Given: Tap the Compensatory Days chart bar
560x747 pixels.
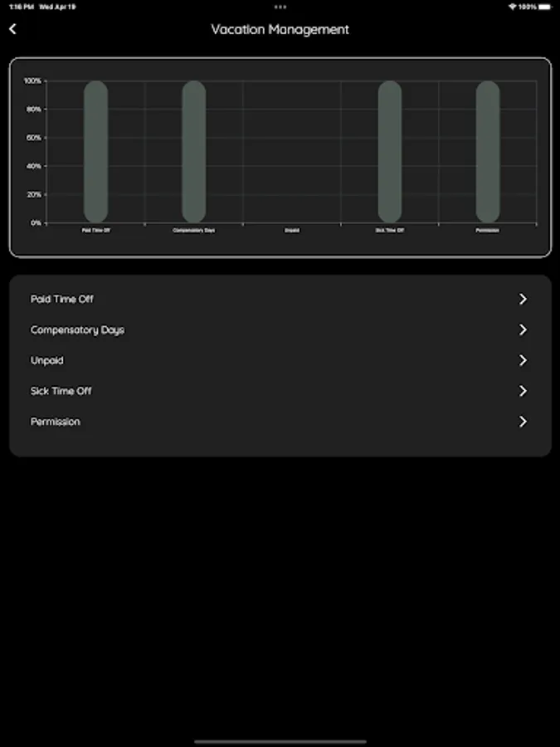Looking at the screenshot, I should pos(194,152).
